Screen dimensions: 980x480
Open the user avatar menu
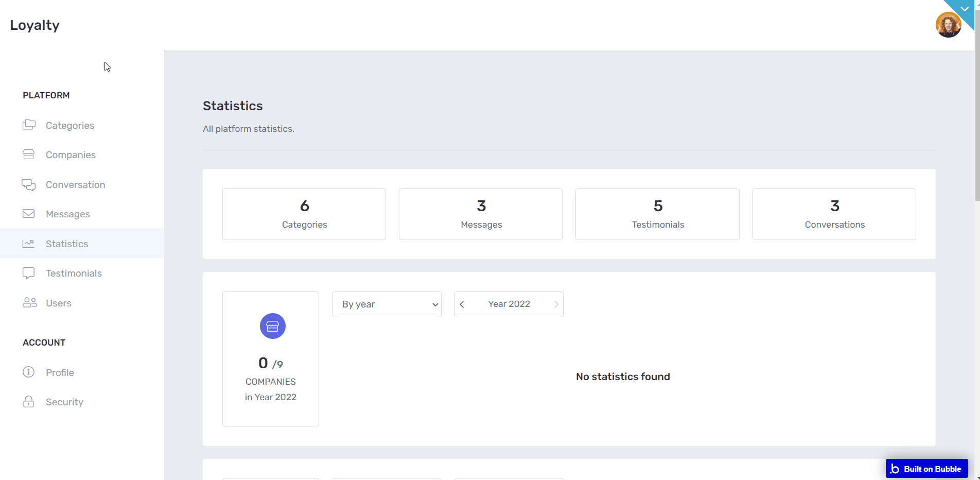[948, 25]
